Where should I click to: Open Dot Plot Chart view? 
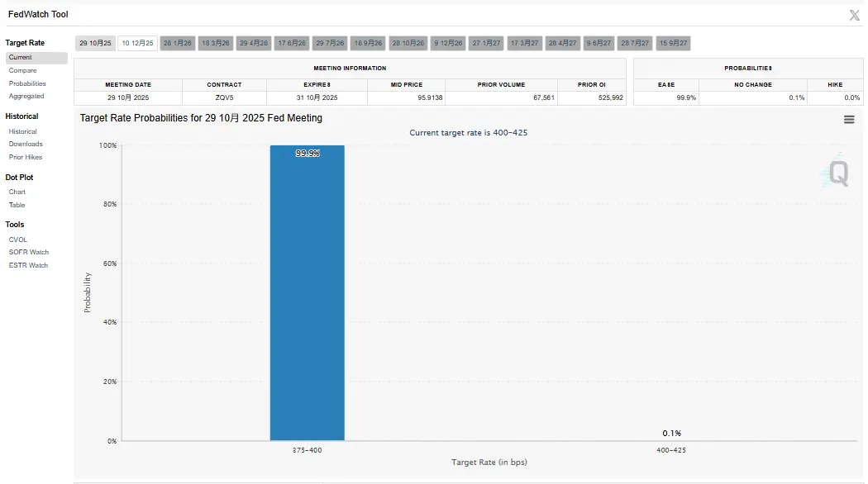pos(17,192)
